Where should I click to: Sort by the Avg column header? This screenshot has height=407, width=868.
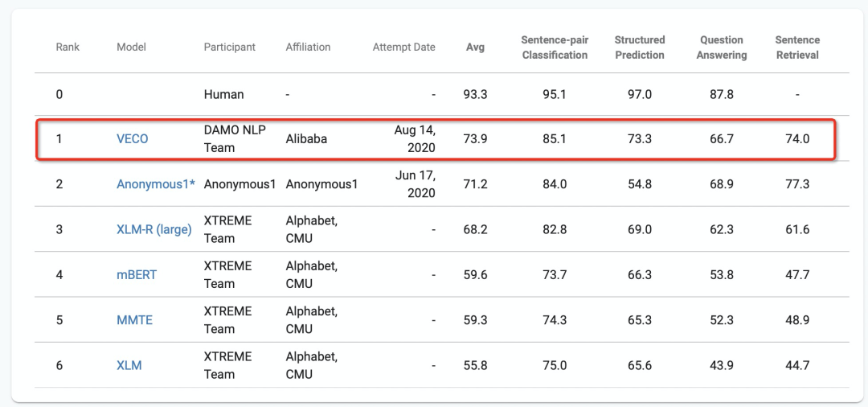pos(475,47)
